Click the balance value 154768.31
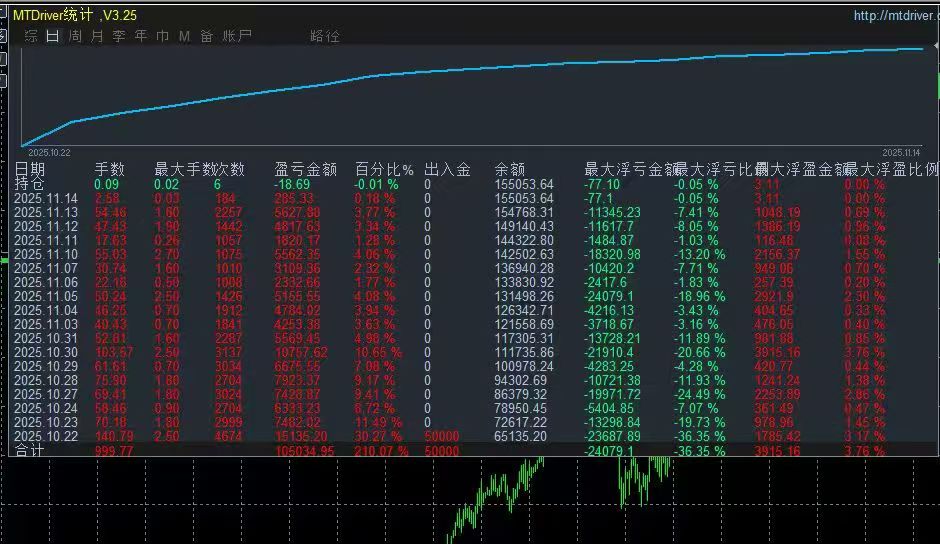The width and height of the screenshot is (940, 544). click(524, 212)
